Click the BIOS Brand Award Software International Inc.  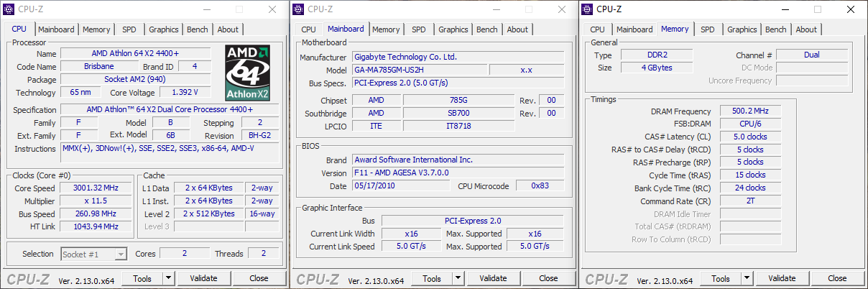pyautogui.click(x=458, y=160)
